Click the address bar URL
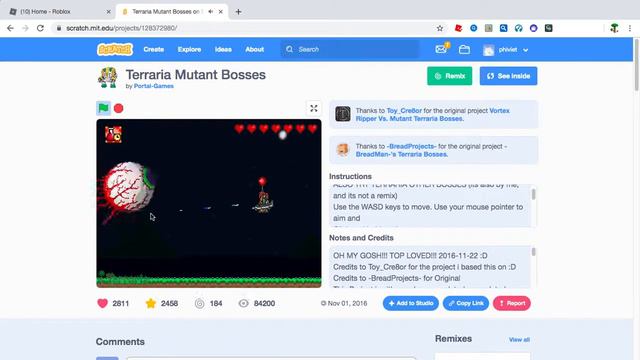The image size is (640, 360). [x=122, y=28]
